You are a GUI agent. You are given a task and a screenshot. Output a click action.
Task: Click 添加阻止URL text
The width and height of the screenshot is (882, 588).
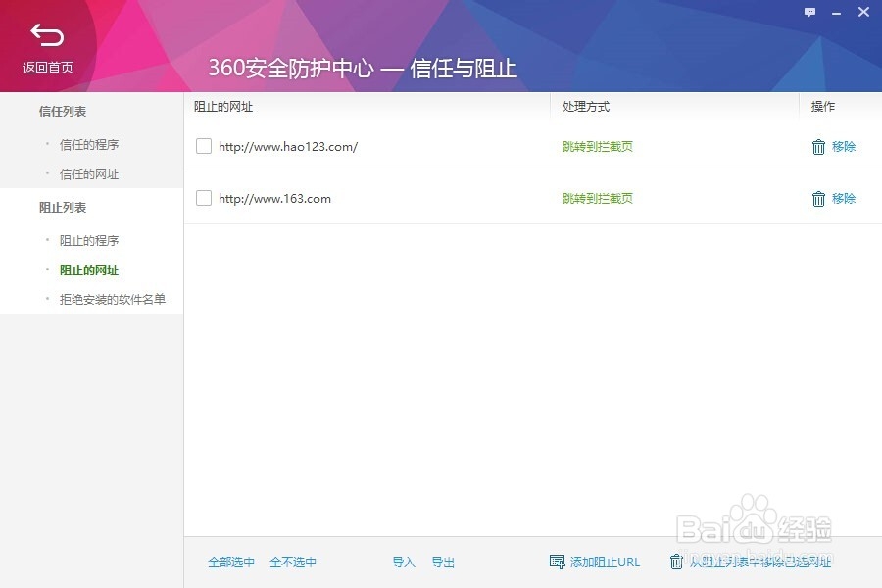tap(606, 563)
